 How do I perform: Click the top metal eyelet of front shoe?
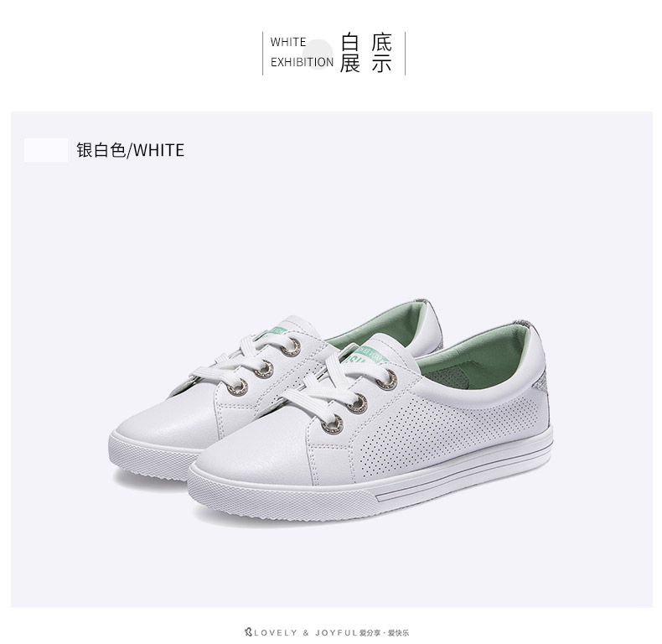[387, 380]
